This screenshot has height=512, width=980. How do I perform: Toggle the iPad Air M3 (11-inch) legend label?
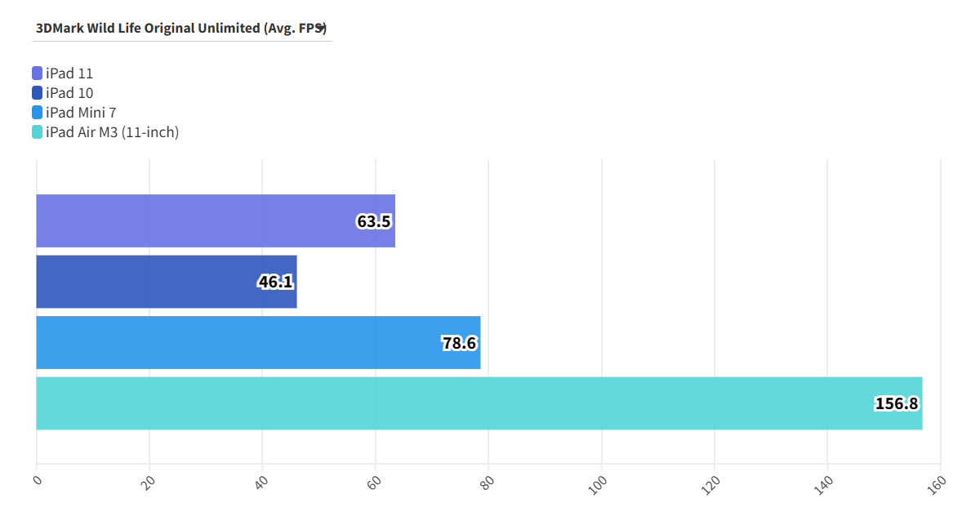click(112, 132)
